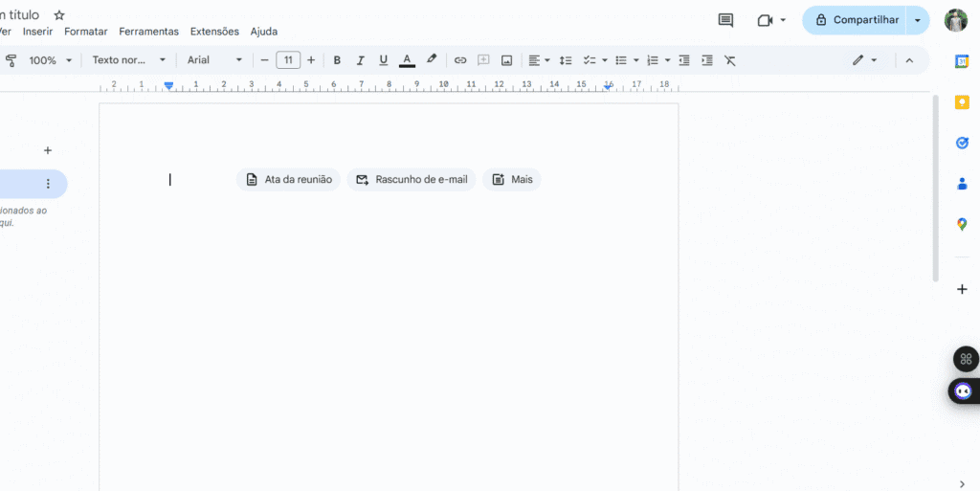Open the Arial font dropdown

point(214,60)
